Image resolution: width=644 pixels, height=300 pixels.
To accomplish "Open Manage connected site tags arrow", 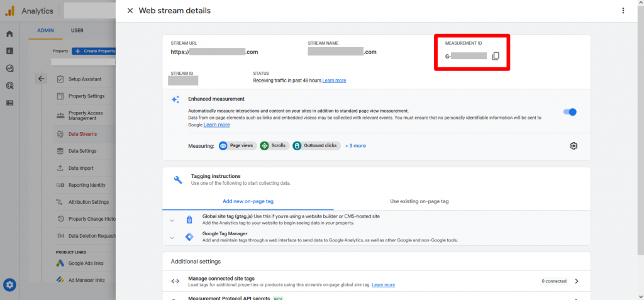I will click(577, 282).
